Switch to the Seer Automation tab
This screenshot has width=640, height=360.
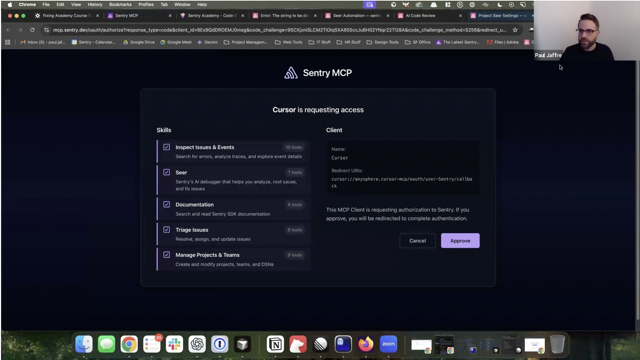tap(356, 16)
